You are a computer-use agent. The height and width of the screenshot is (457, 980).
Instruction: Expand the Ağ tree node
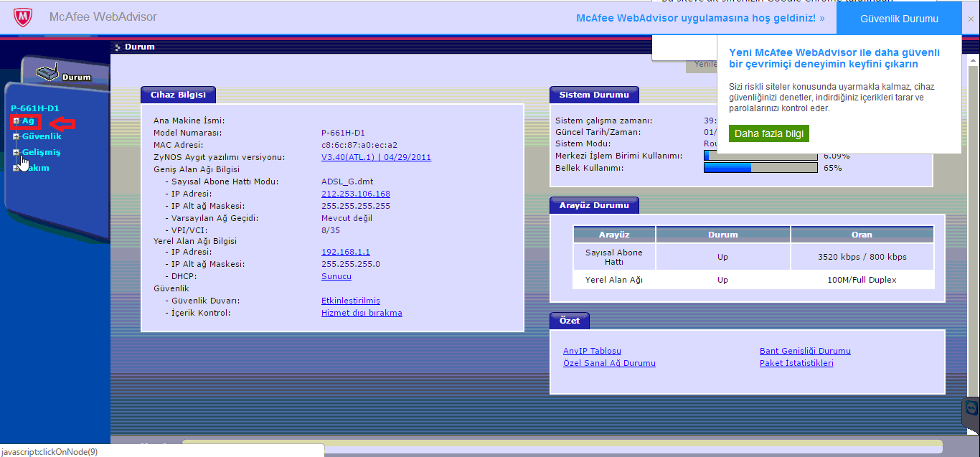[x=17, y=121]
